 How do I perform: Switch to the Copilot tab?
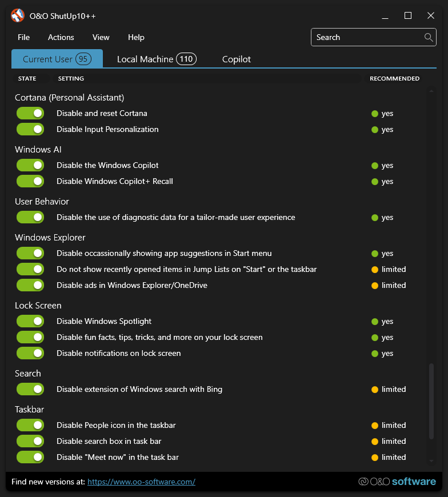click(237, 59)
